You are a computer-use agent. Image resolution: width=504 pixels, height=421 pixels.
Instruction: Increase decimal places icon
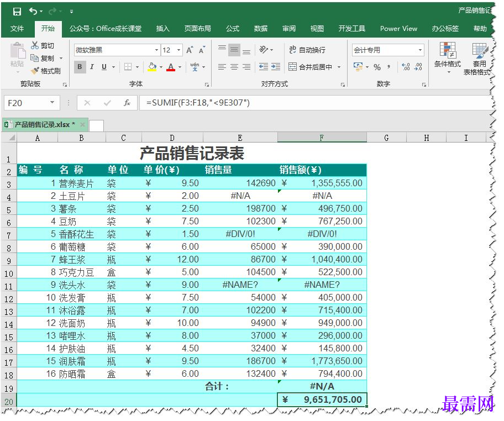coord(406,67)
